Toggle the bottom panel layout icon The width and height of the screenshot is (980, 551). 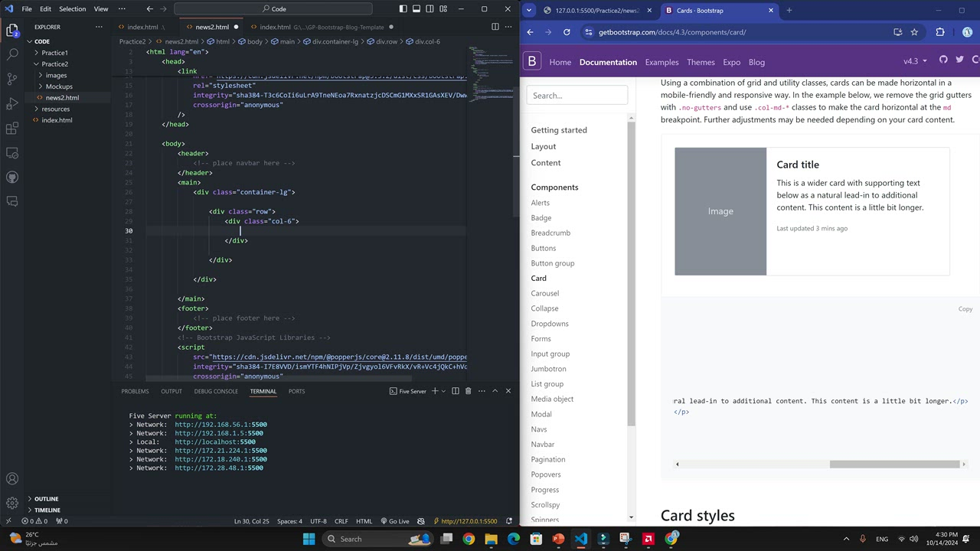417,9
